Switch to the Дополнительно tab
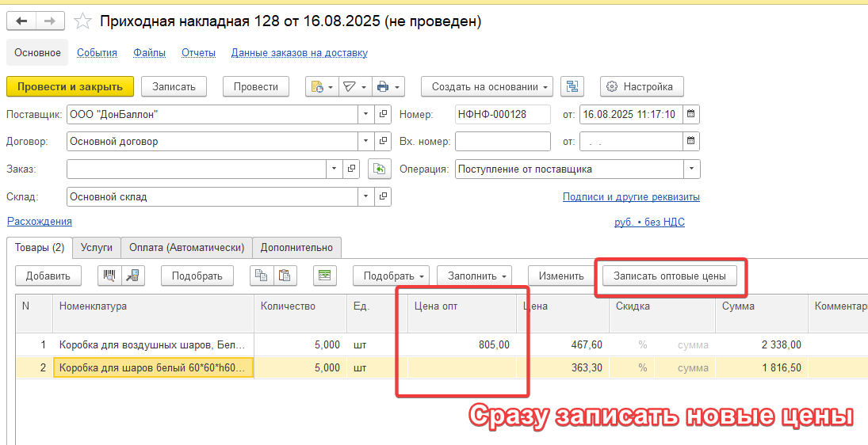The width and height of the screenshot is (868, 445). (296, 248)
